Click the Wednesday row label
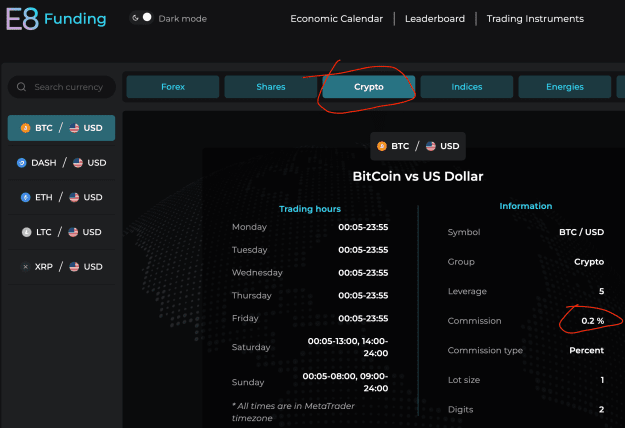625x428 pixels. point(257,273)
